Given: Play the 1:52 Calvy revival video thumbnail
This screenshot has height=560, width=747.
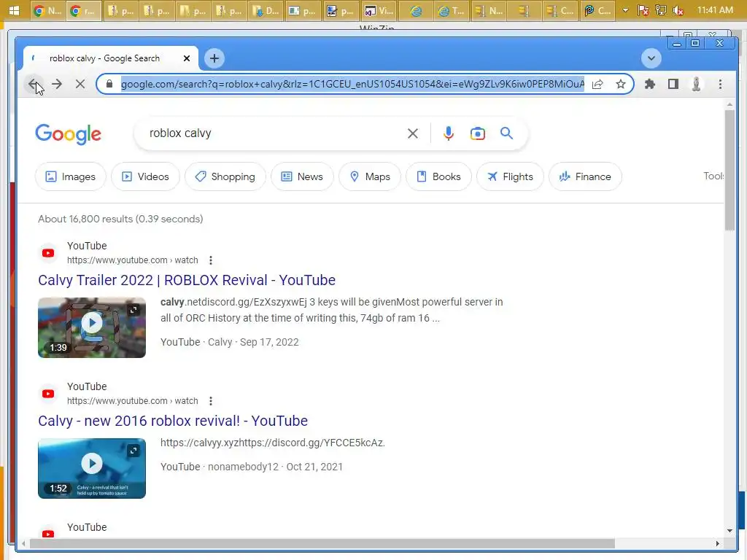Looking at the screenshot, I should [92, 468].
